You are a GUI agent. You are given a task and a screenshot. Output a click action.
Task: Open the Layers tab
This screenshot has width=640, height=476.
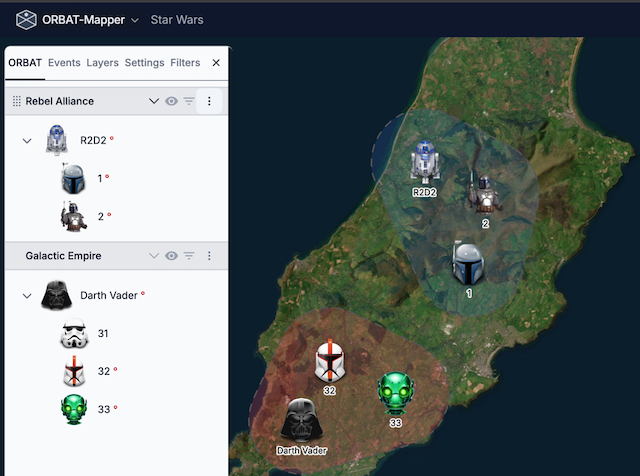102,63
